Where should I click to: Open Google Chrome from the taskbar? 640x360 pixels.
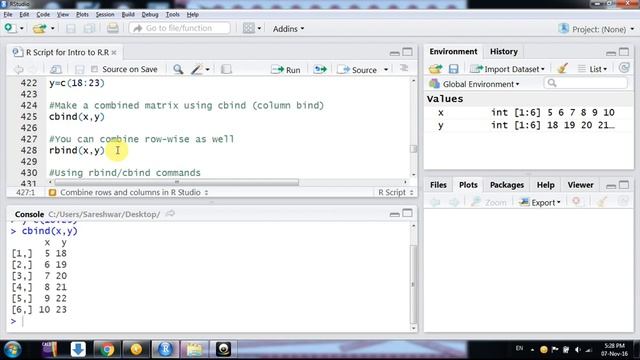[x=107, y=349]
